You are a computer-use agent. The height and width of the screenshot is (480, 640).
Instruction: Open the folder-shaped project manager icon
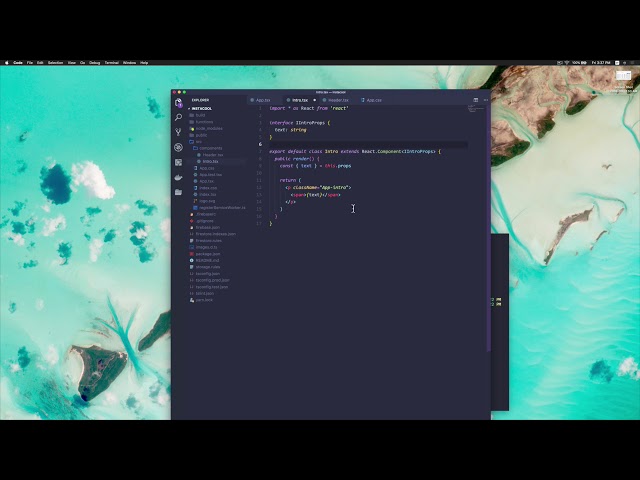(178, 192)
